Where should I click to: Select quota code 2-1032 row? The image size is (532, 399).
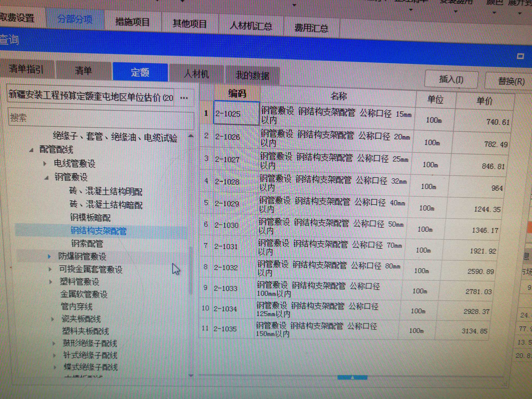(x=226, y=267)
